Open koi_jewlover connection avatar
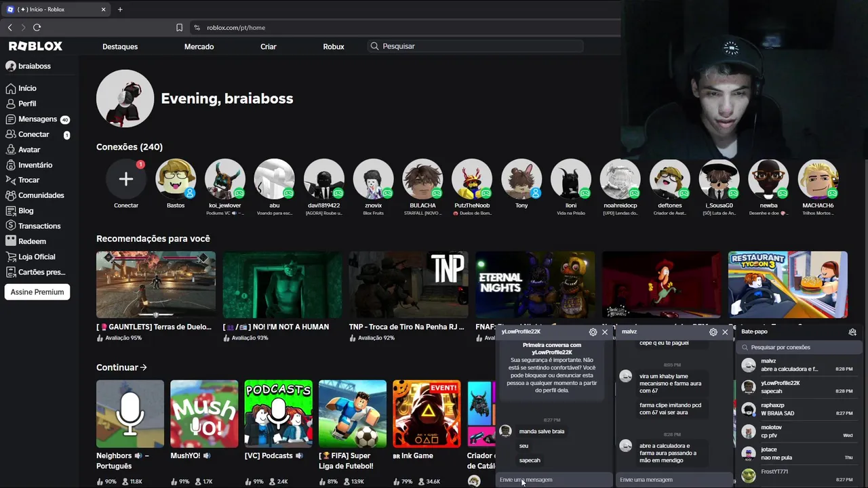The height and width of the screenshot is (488, 868). (225, 179)
